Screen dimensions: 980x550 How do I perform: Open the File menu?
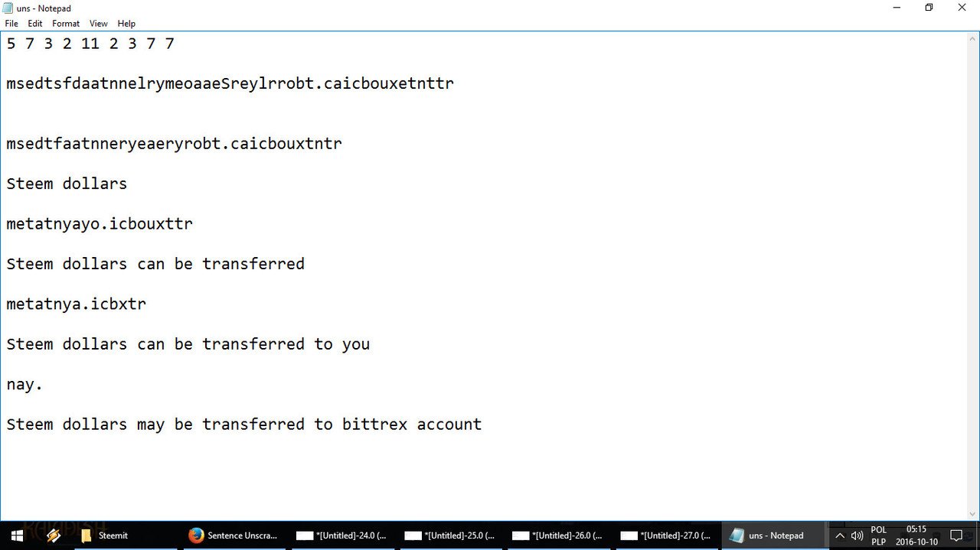click(x=11, y=24)
